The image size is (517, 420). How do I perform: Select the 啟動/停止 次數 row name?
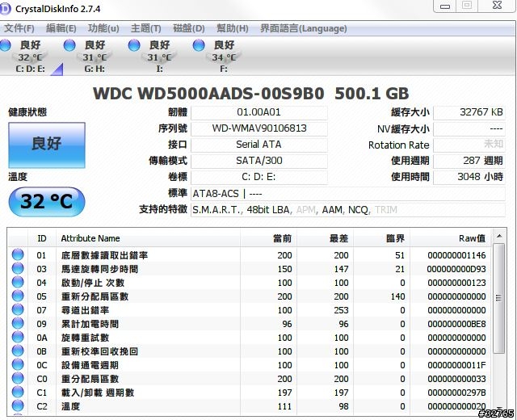click(93, 283)
